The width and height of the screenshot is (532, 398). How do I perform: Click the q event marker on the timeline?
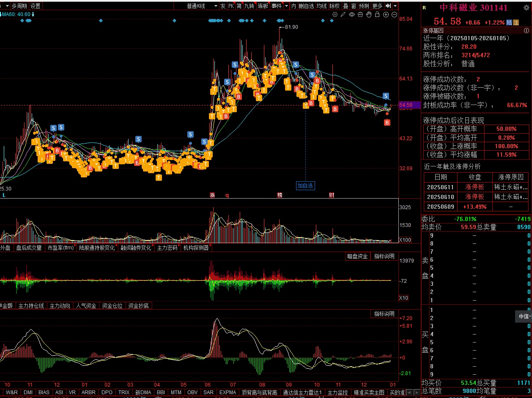[x=227, y=195]
